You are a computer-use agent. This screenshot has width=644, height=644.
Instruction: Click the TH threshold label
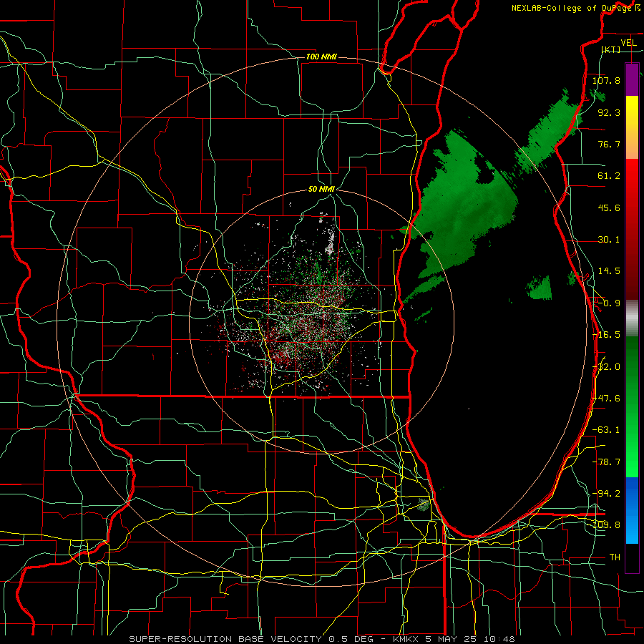tap(615, 557)
